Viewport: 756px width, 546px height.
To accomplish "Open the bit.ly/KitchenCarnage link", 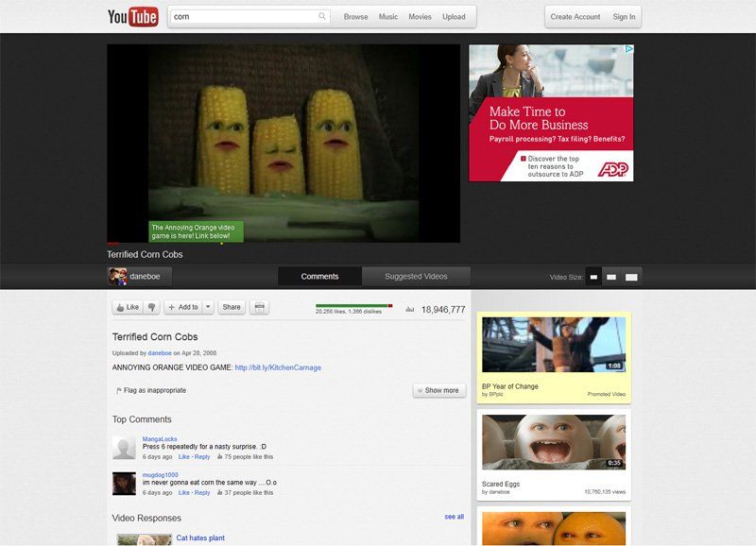I will 278,367.
